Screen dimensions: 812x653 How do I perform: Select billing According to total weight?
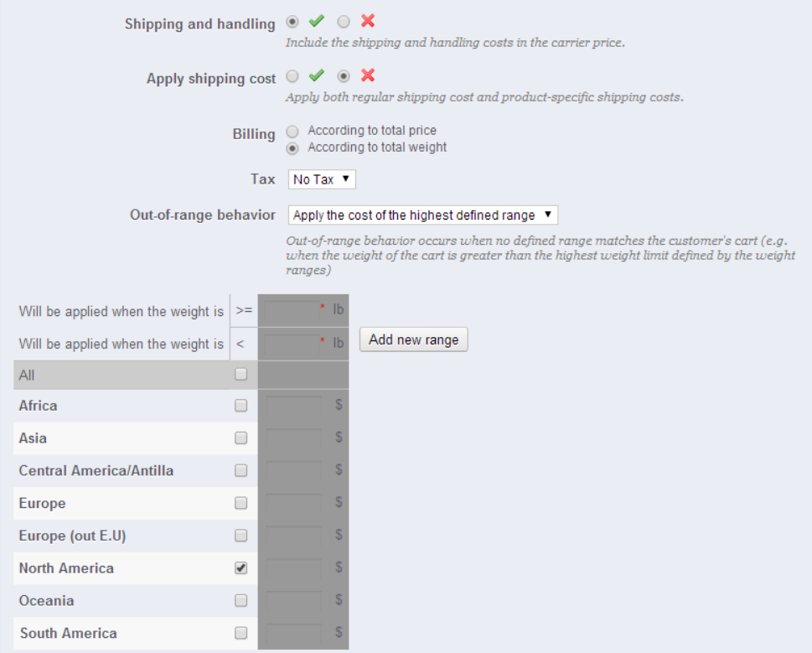pyautogui.click(x=292, y=148)
